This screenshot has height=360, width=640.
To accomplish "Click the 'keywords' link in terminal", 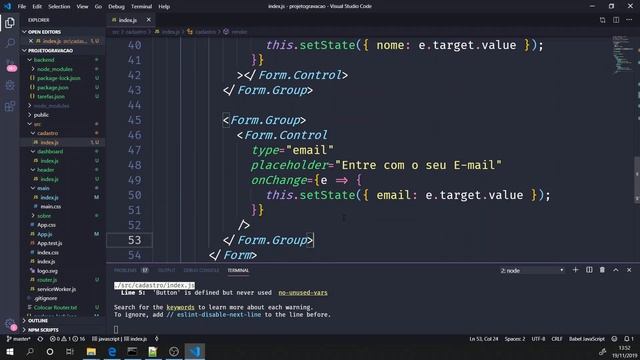I will point(180,307).
